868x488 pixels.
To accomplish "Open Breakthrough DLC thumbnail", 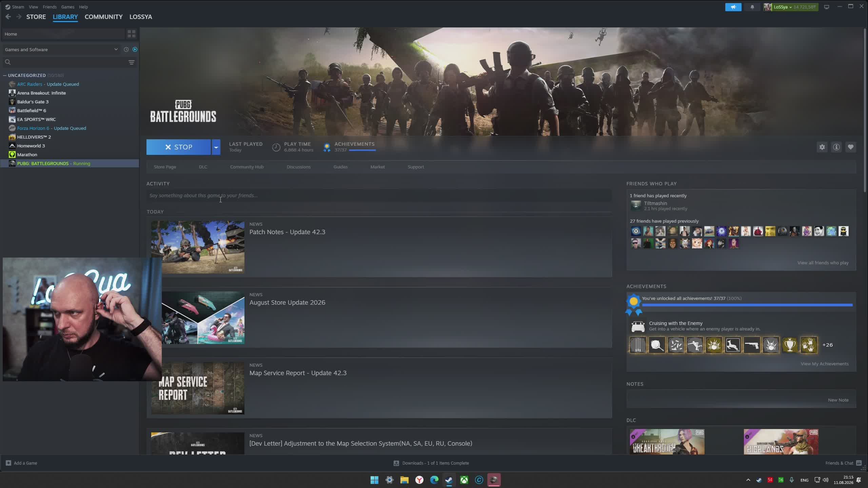I will click(x=667, y=442).
